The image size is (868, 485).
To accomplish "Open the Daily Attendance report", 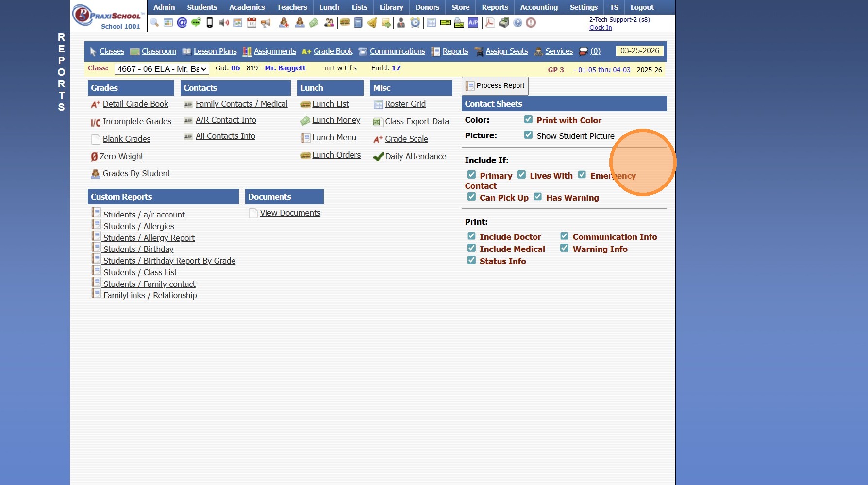I will point(416,156).
